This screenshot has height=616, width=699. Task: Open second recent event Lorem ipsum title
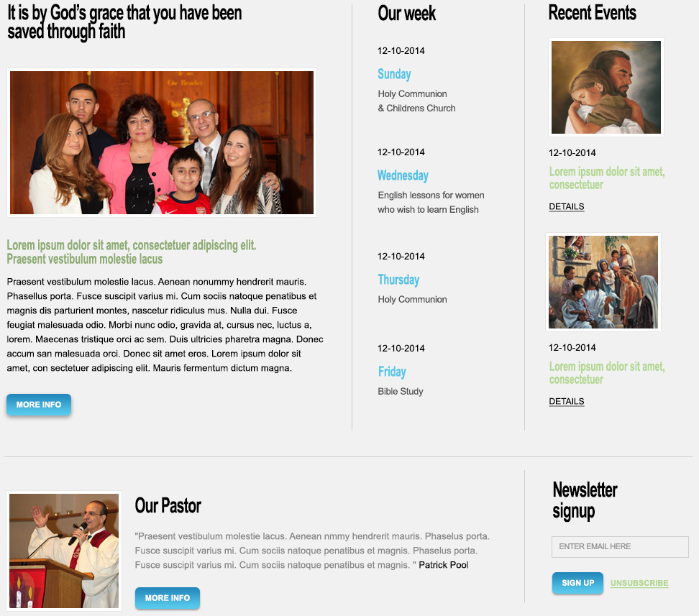point(607,372)
